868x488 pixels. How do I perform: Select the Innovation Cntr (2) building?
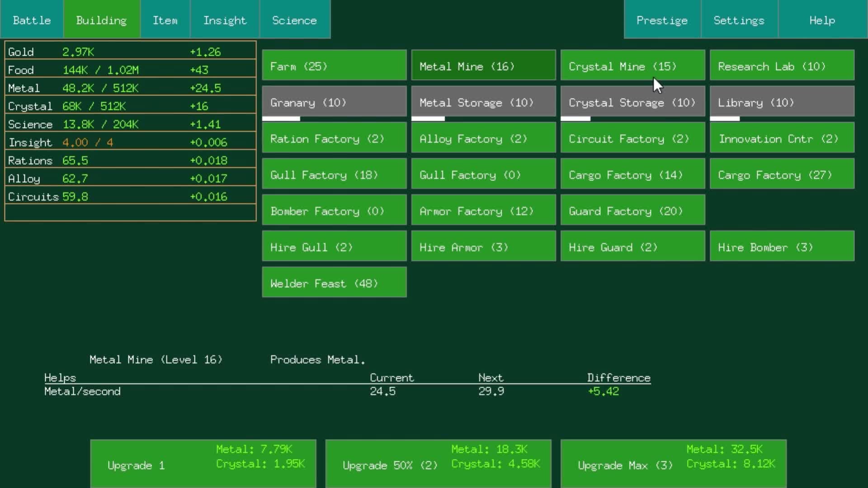[x=782, y=138]
